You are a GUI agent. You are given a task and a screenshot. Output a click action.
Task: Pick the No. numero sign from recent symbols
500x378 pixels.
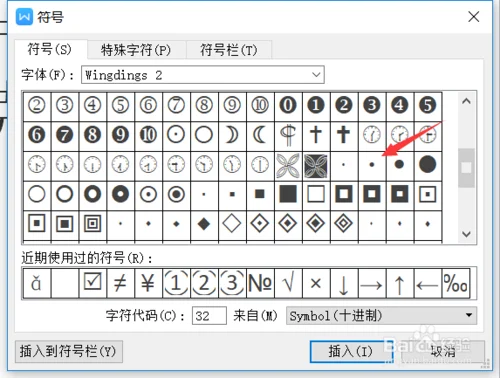click(260, 283)
